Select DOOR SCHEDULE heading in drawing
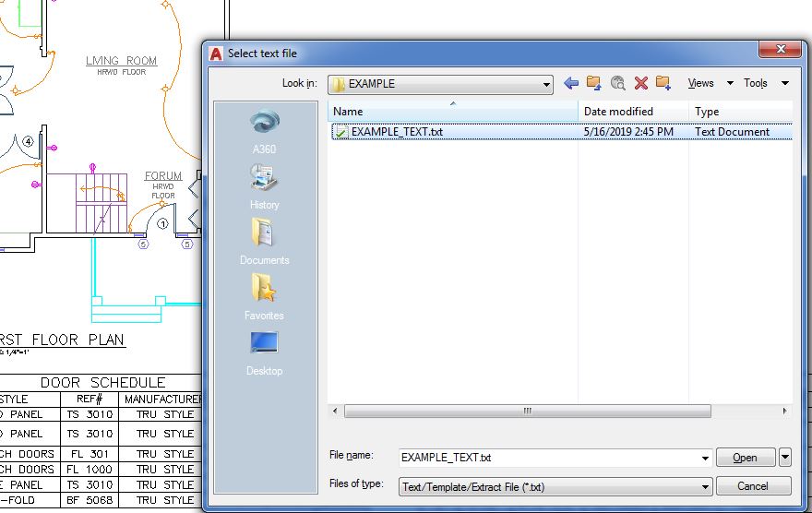This screenshot has height=513, width=812. pos(103,383)
